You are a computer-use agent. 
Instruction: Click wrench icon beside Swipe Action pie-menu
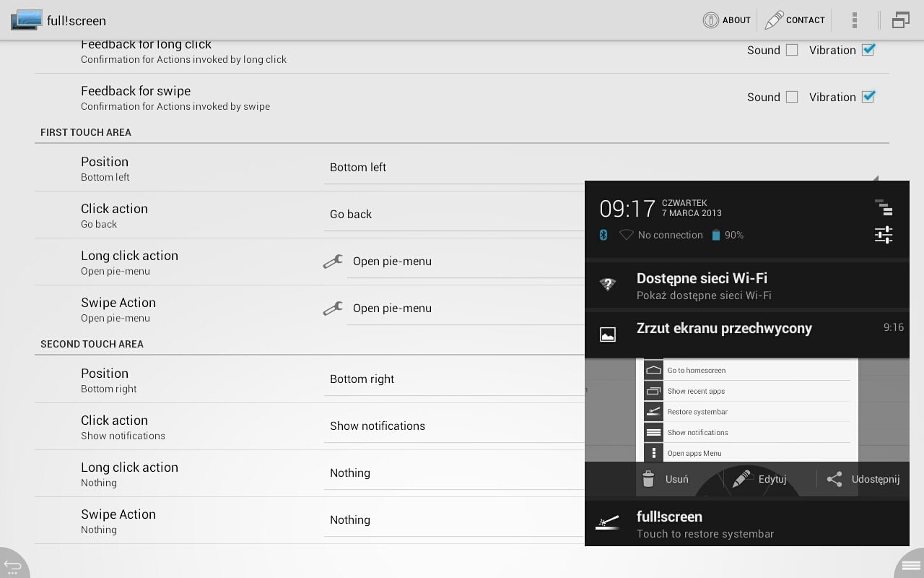333,309
